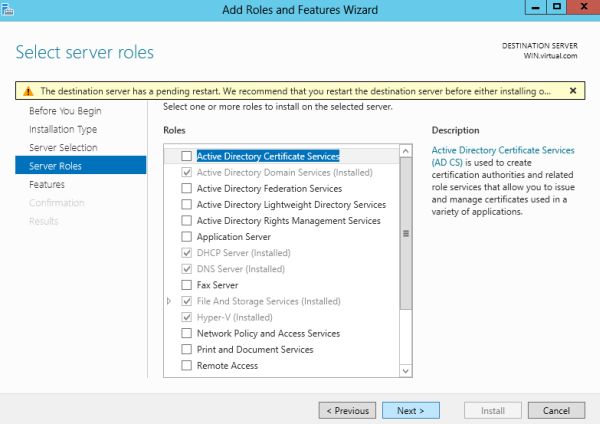This screenshot has width=600, height=424.
Task: Click the wizard icon in the title bar
Action: click(10, 9)
